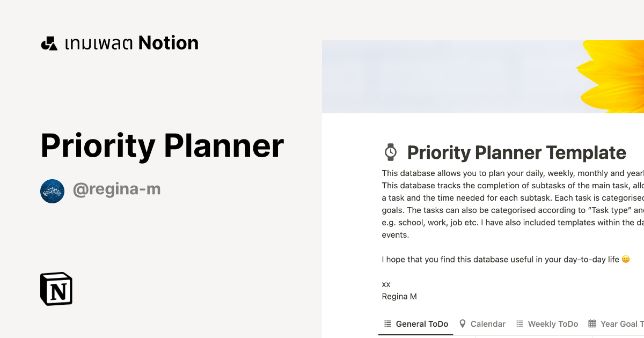This screenshot has height=338, width=644.
Task: Select the list icon beside General ToDo
Action: [x=387, y=324]
